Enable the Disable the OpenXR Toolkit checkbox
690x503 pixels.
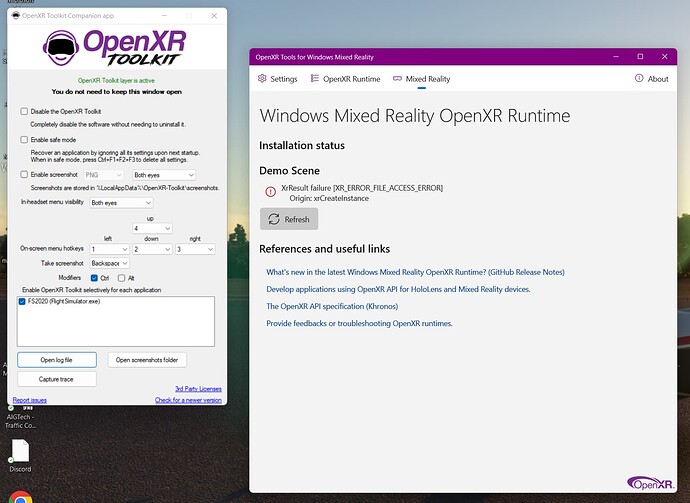(24, 110)
